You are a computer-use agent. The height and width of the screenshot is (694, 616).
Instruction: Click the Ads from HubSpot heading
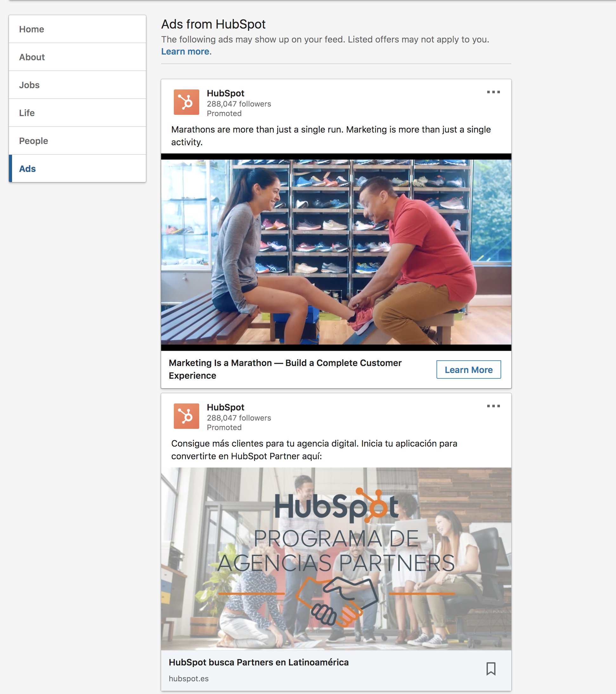(x=213, y=24)
